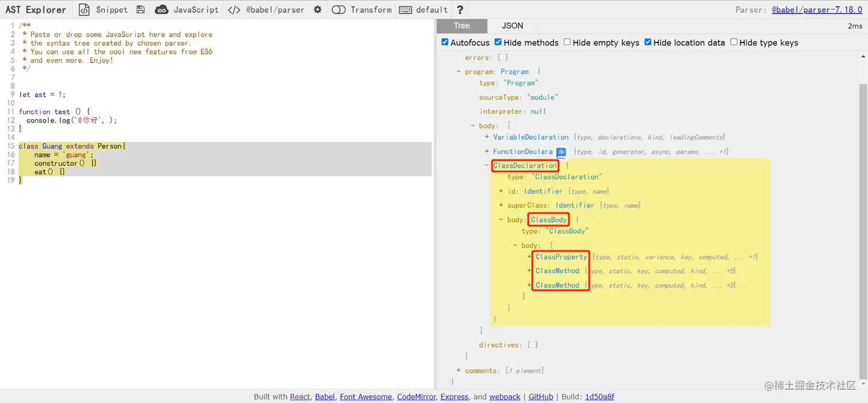Uncheck the Autofocus checkbox
The height and width of the screenshot is (403, 868).
[x=445, y=42]
